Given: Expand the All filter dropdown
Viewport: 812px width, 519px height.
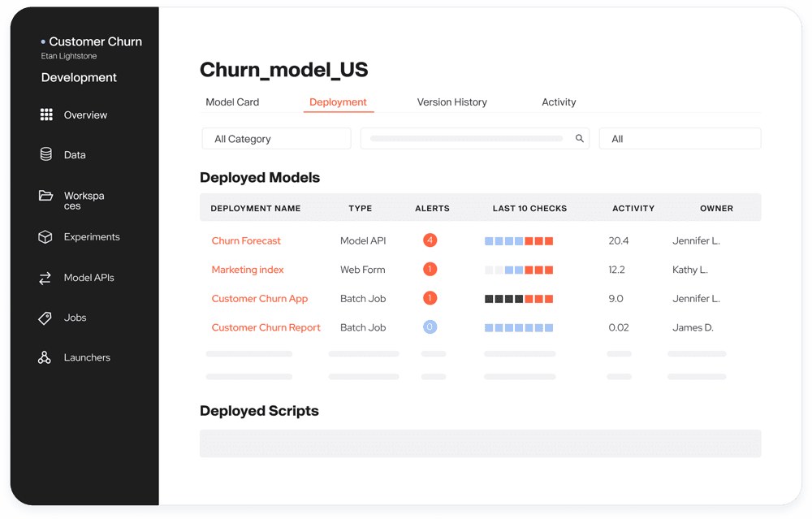Looking at the screenshot, I should (x=680, y=139).
